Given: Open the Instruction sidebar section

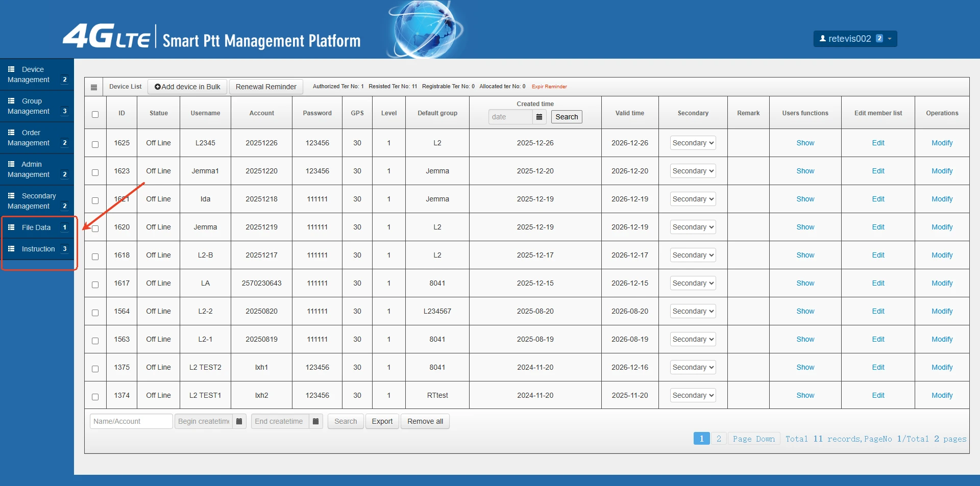Looking at the screenshot, I should [x=37, y=249].
